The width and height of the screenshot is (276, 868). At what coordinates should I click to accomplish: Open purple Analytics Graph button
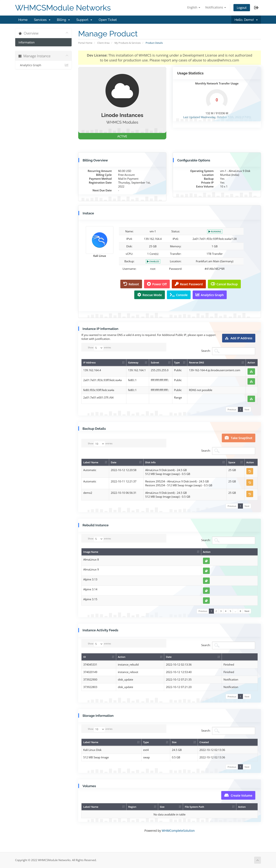click(210, 295)
